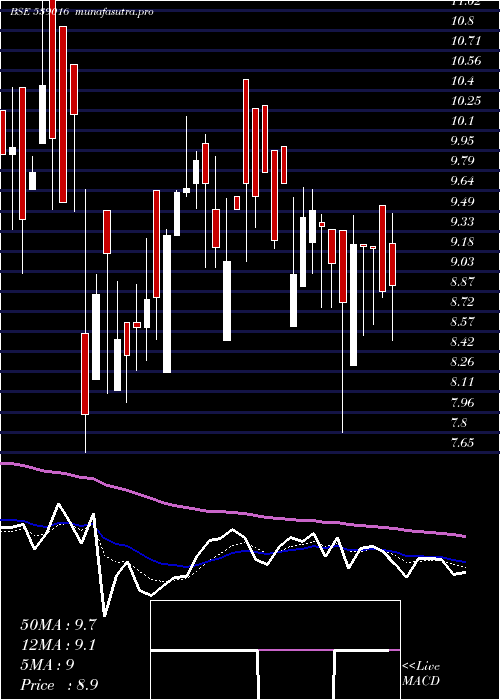
Task: Select the 8.26 price axis label
Action: [463, 362]
